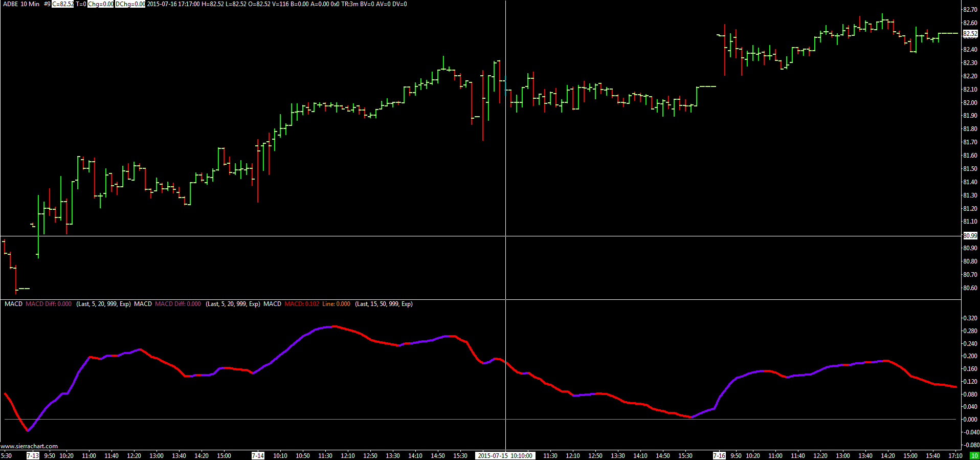Image resolution: width=980 pixels, height=460 pixels.
Task: Click the green 10 box at time axis end
Action: click(974, 455)
